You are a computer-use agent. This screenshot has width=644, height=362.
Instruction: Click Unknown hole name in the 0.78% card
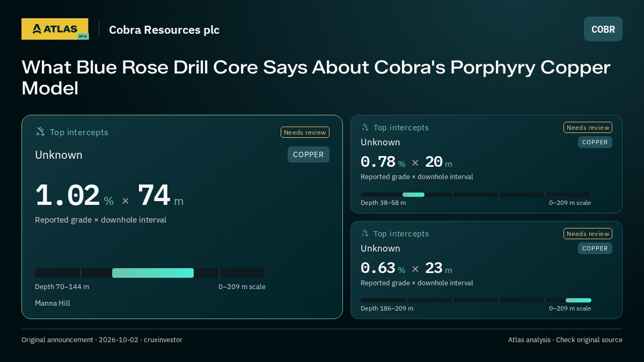[380, 142]
